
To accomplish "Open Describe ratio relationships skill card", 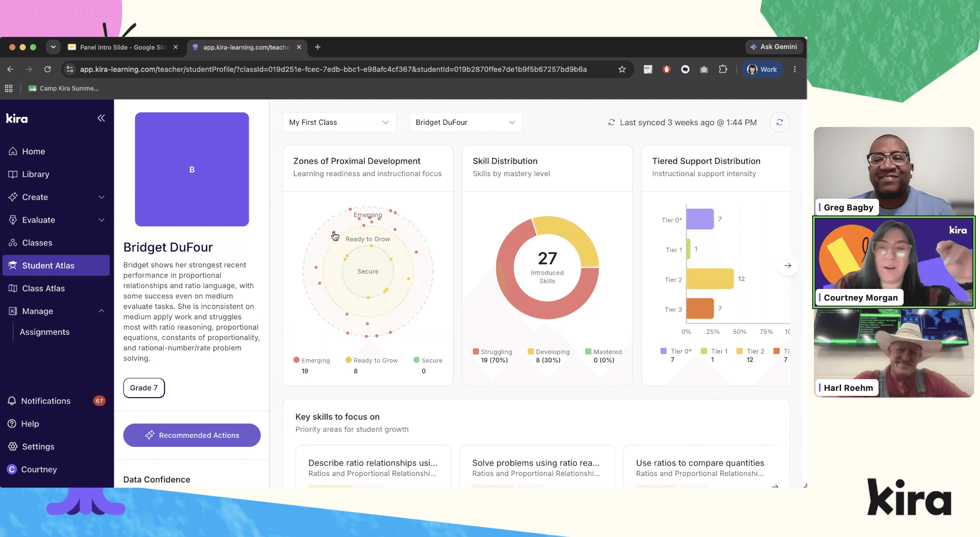I will coord(373,467).
